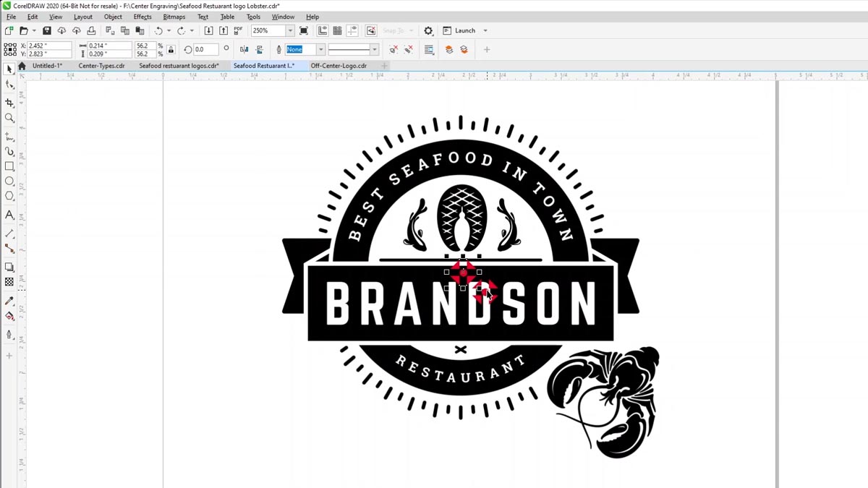Click the Launch button
The width and height of the screenshot is (868, 488).
click(465, 31)
